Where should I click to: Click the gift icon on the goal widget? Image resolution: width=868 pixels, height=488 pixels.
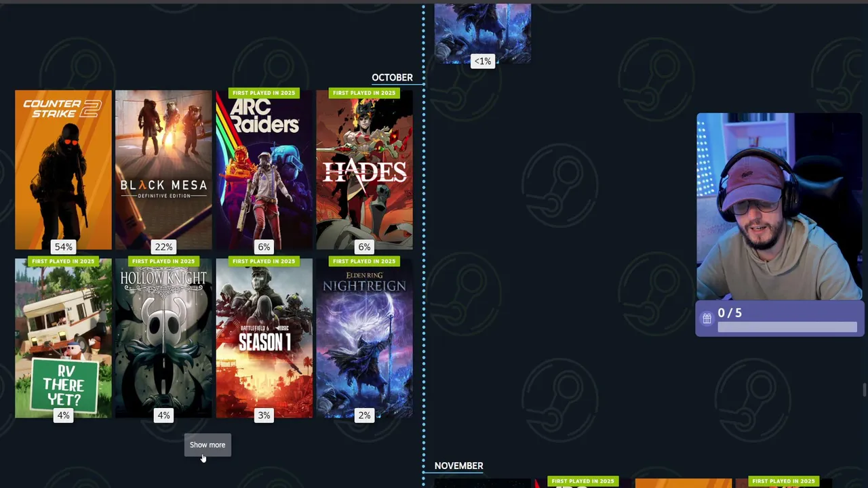pos(707,318)
